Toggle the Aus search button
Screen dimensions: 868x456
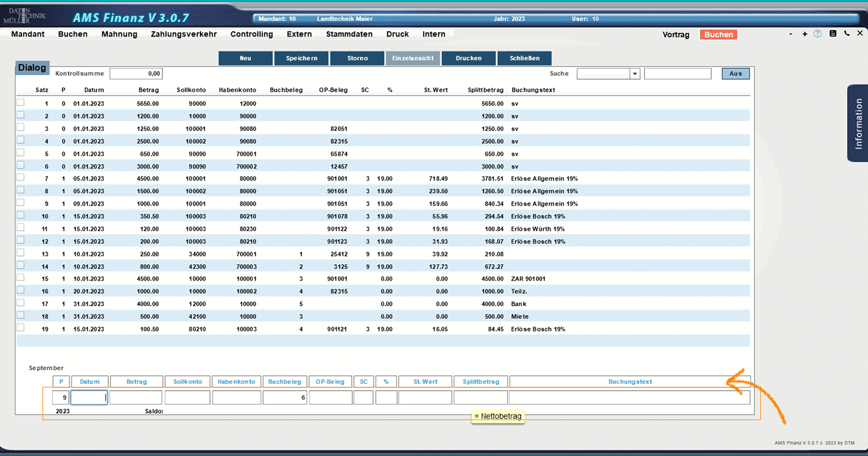(x=735, y=74)
